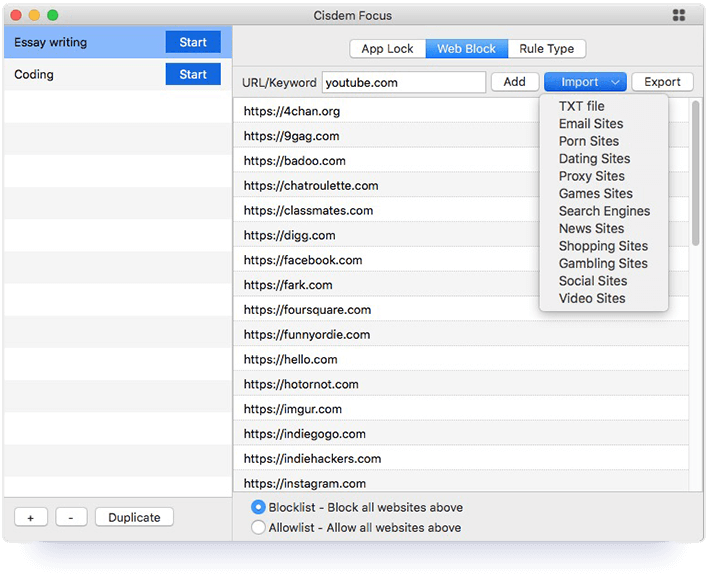Import News Sites list
The width and height of the screenshot is (708, 581).
(x=592, y=228)
